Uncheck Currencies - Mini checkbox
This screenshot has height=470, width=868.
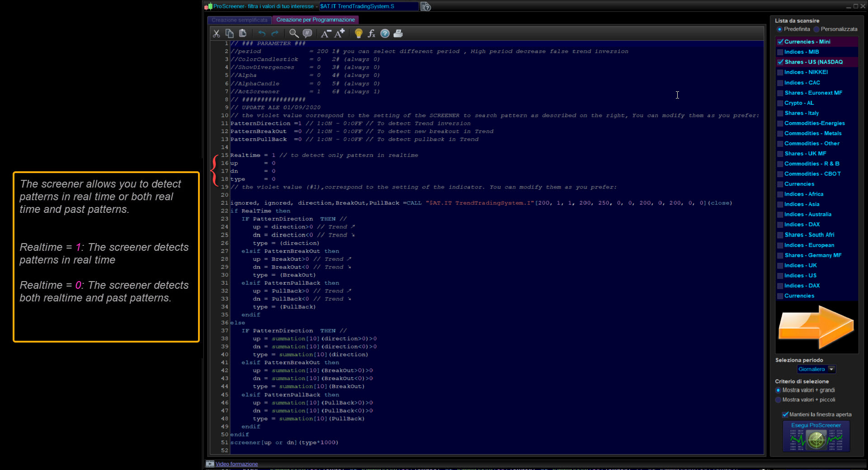click(x=780, y=42)
